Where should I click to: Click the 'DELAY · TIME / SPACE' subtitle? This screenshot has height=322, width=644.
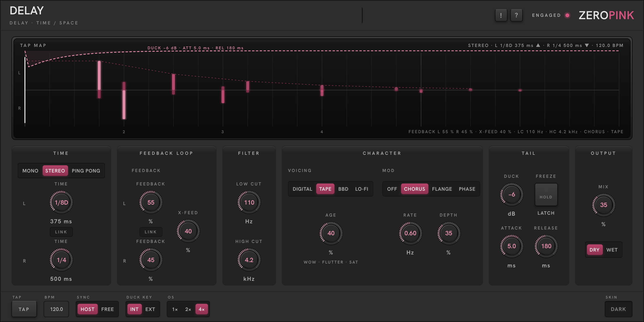pos(44,23)
